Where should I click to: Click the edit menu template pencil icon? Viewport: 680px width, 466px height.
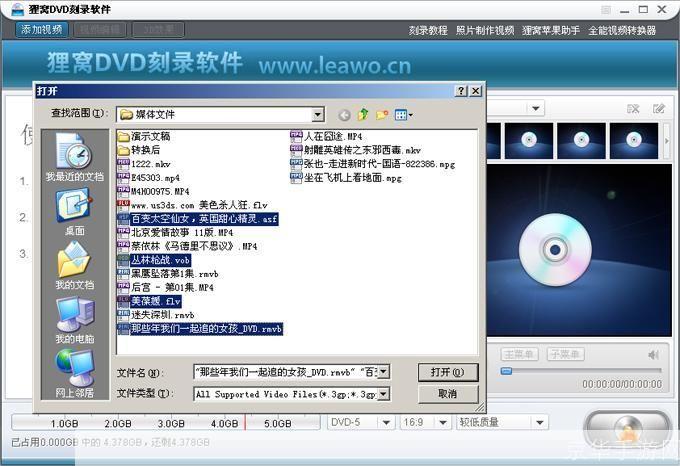(x=659, y=108)
